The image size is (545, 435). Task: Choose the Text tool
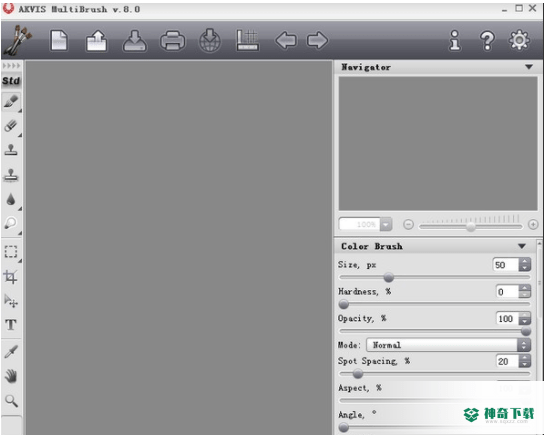(x=11, y=325)
